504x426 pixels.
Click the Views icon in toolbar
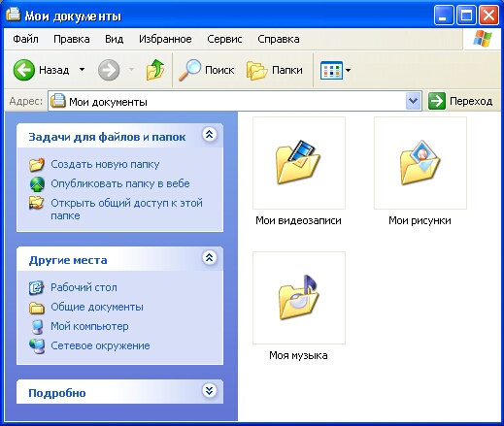[331, 70]
